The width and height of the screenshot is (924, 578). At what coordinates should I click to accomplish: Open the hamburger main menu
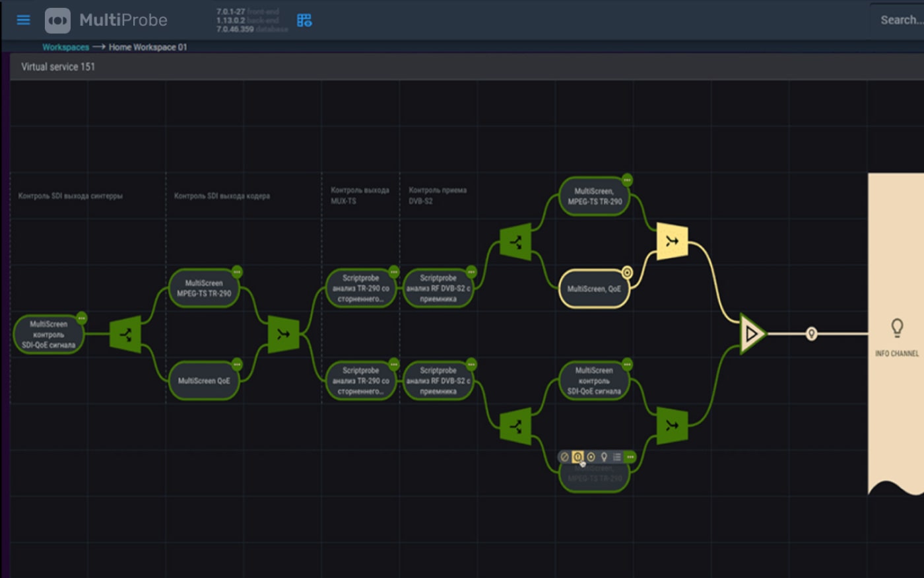[23, 20]
